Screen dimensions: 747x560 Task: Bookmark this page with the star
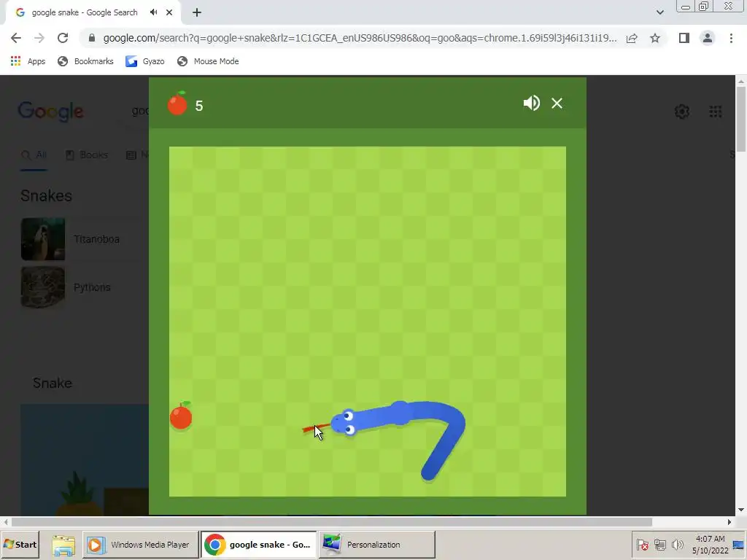655,38
